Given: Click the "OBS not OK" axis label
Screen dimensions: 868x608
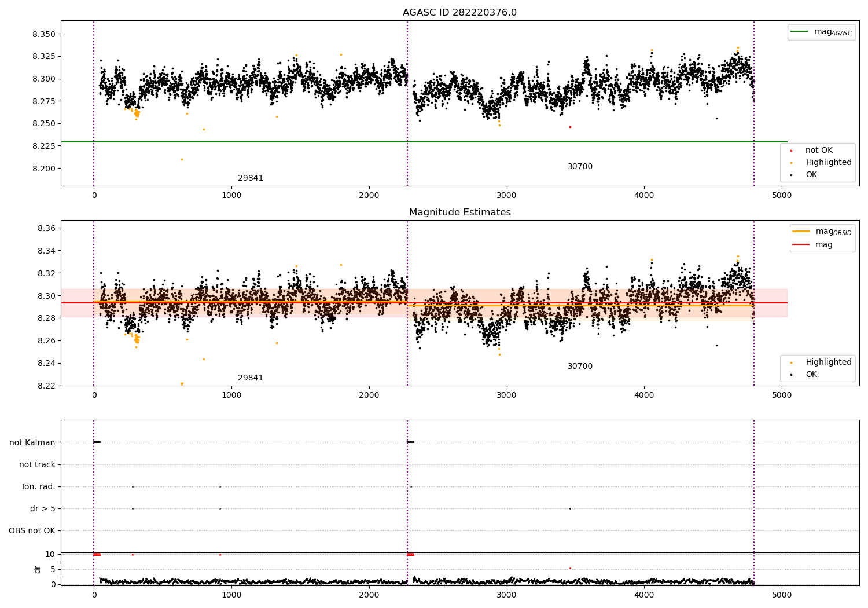Looking at the screenshot, I should [32, 530].
